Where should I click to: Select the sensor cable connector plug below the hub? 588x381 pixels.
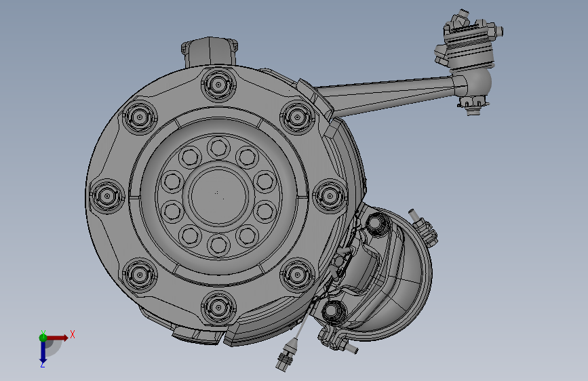[286, 357]
